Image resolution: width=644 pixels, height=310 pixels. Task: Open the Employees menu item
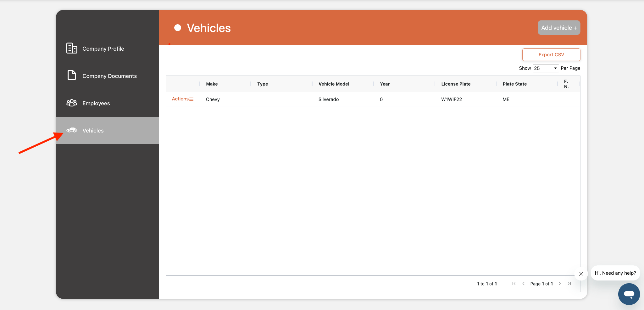coord(96,103)
